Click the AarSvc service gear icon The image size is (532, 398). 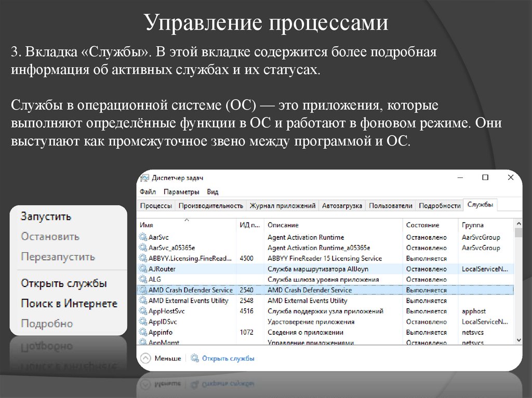(x=142, y=237)
